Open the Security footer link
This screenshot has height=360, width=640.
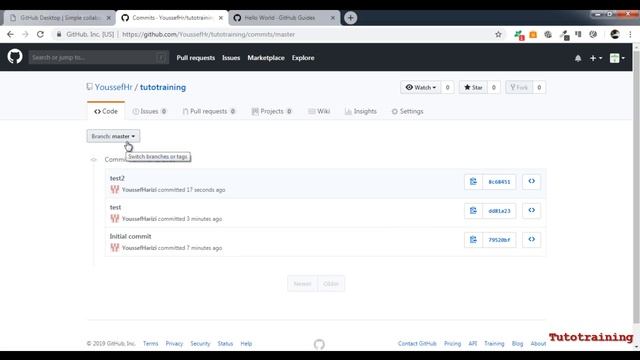(200, 344)
